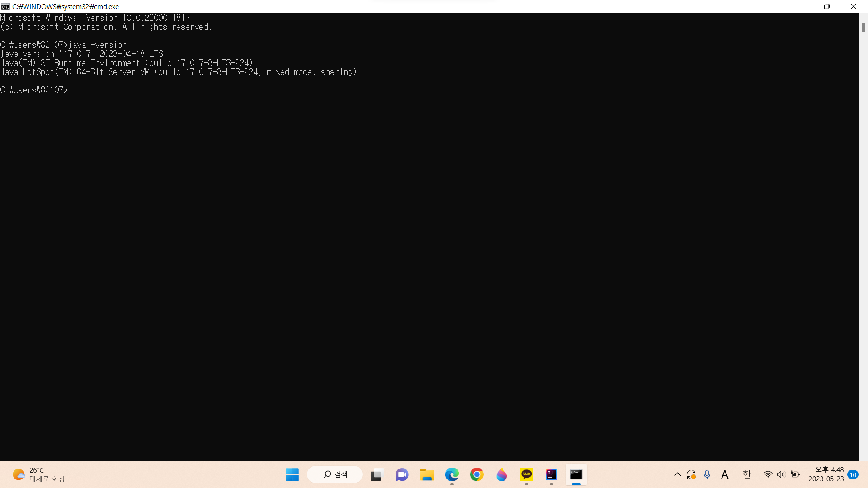Image resolution: width=868 pixels, height=488 pixels.
Task: Open the clock and date flyout
Action: coord(826,474)
